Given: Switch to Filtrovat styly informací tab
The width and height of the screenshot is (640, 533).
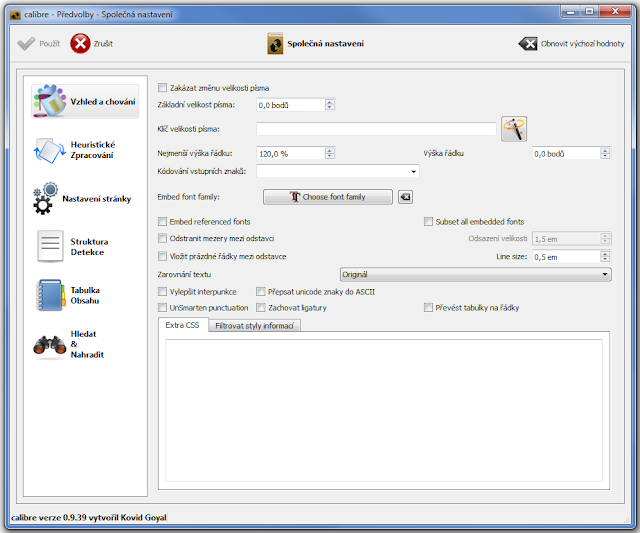Looking at the screenshot, I should point(254,326).
